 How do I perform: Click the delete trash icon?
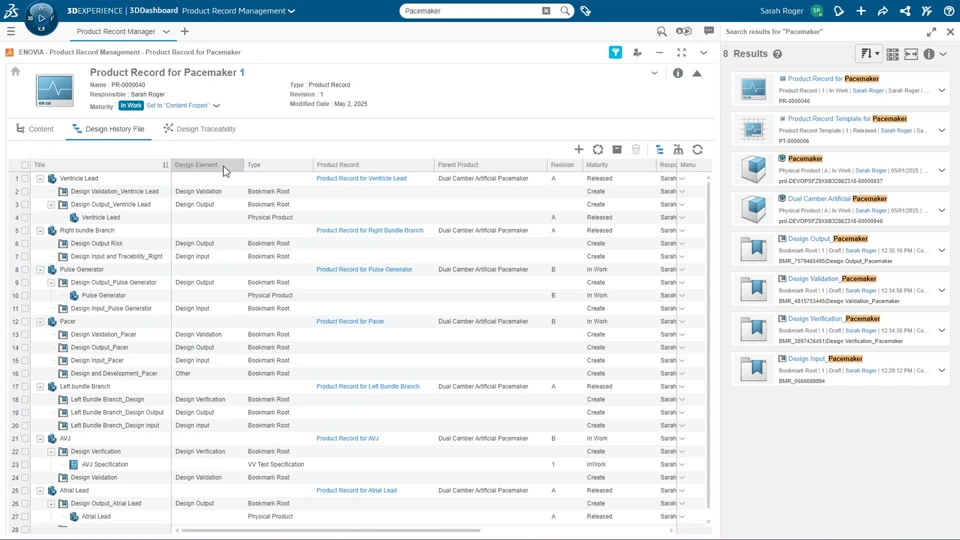[636, 149]
